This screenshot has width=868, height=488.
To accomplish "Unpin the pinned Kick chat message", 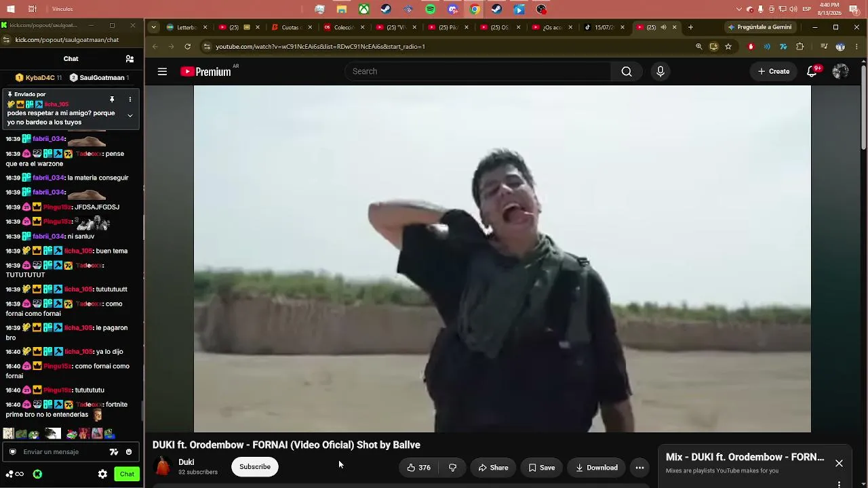I will pyautogui.click(x=112, y=100).
